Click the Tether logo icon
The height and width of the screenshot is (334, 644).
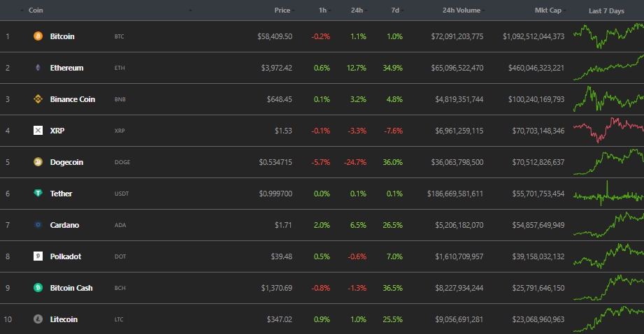[38, 194]
